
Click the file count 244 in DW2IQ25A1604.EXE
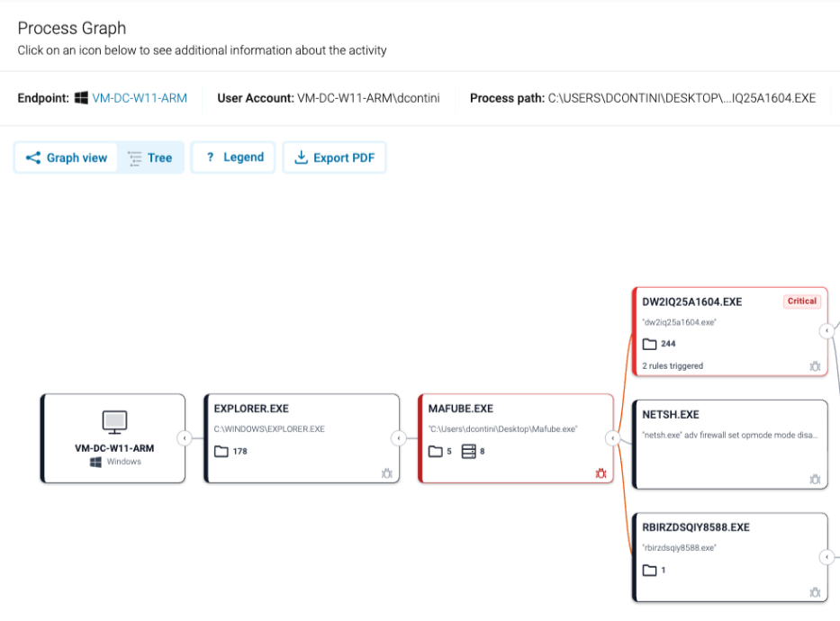tap(668, 344)
